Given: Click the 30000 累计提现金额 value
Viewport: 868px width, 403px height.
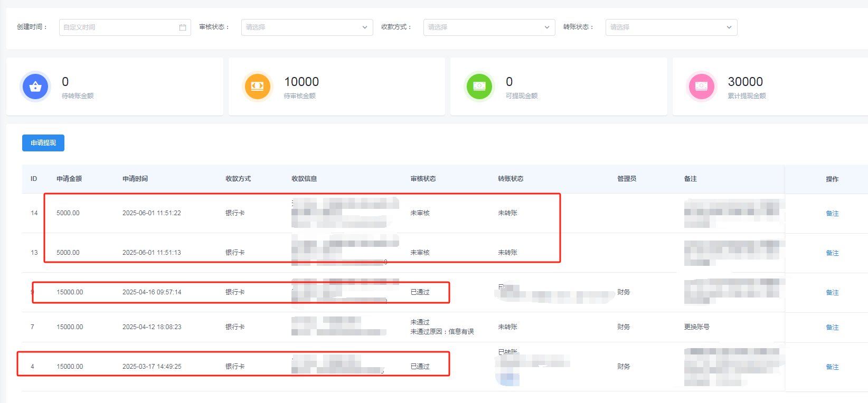Looking at the screenshot, I should click(x=745, y=82).
